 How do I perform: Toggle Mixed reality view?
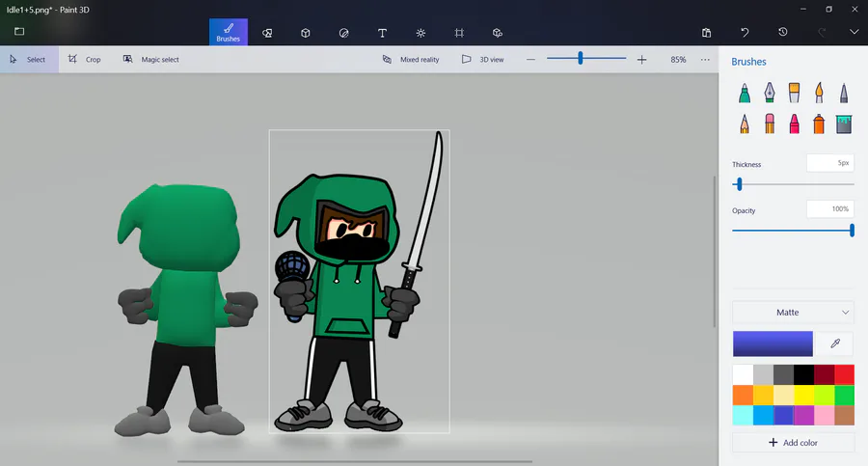pos(411,59)
